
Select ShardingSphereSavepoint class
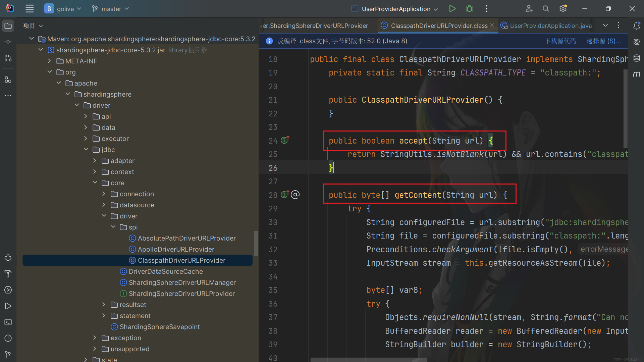click(155, 327)
